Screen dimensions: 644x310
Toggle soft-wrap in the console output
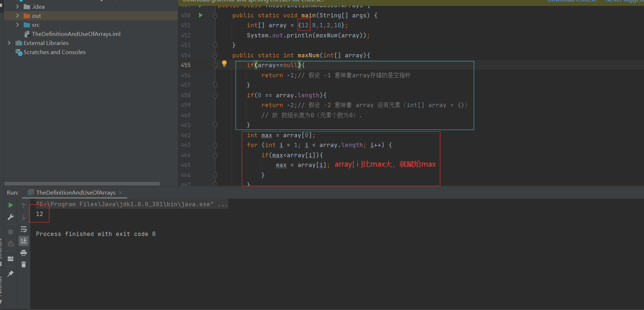point(24,229)
